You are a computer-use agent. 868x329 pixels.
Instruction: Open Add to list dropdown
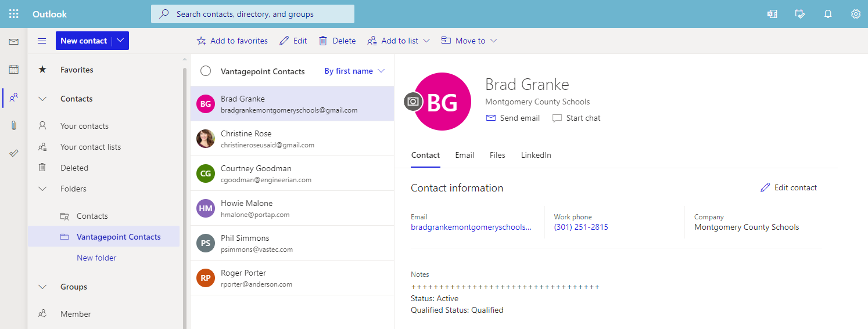pos(399,41)
